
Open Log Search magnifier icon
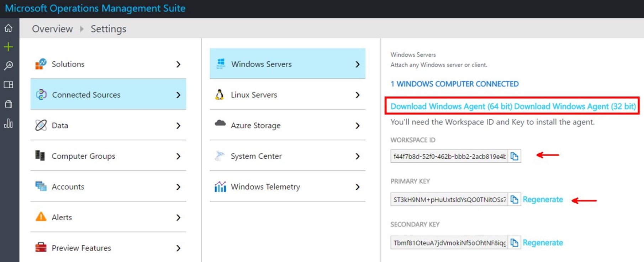coord(9,65)
